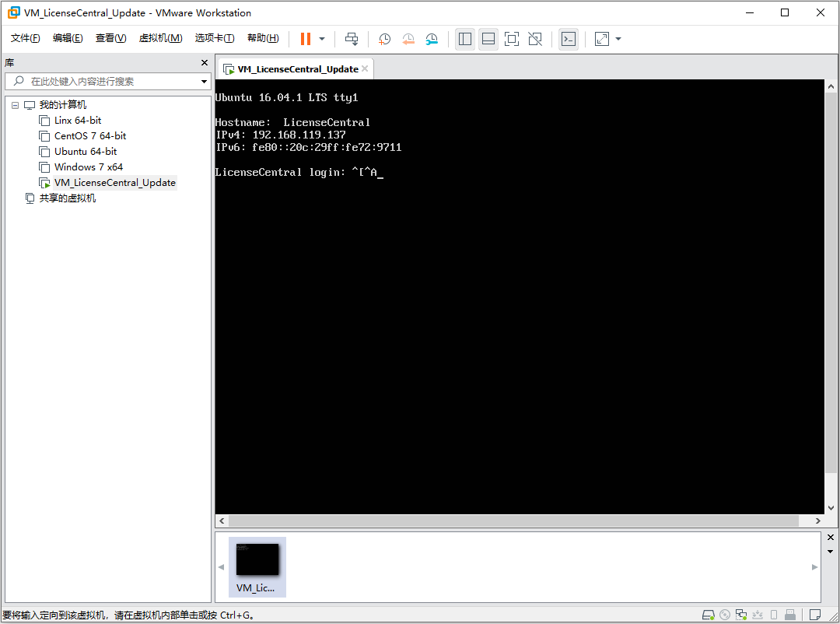Image resolution: width=840 pixels, height=624 pixels.
Task: Click the grayed download-arrows device status icon
Action: 758,615
